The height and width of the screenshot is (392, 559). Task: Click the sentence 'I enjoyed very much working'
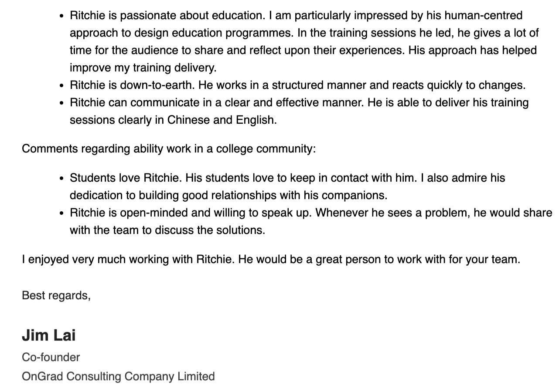click(271, 259)
